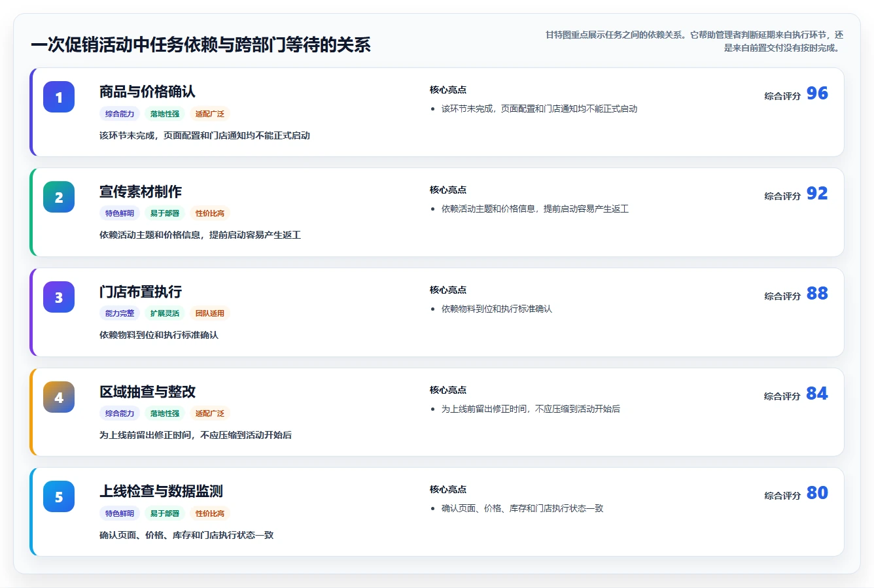The image size is (874, 588).
Task: Select 性价比高 tag under 上线检查与数据监测
Action: 210,513
